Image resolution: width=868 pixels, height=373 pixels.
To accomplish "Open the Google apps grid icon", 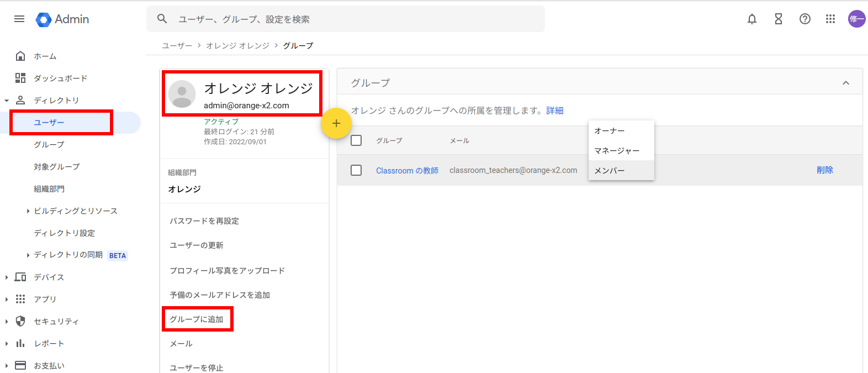I will coord(830,19).
